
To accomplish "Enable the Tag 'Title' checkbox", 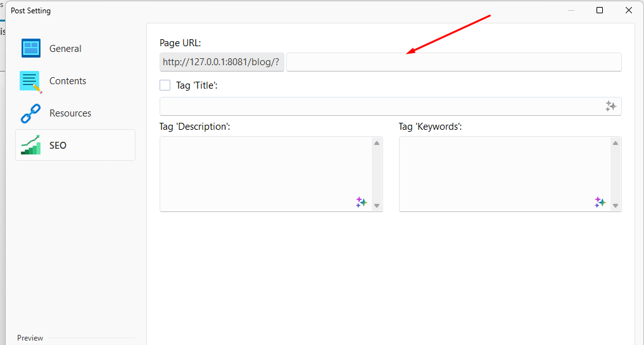I will 165,85.
